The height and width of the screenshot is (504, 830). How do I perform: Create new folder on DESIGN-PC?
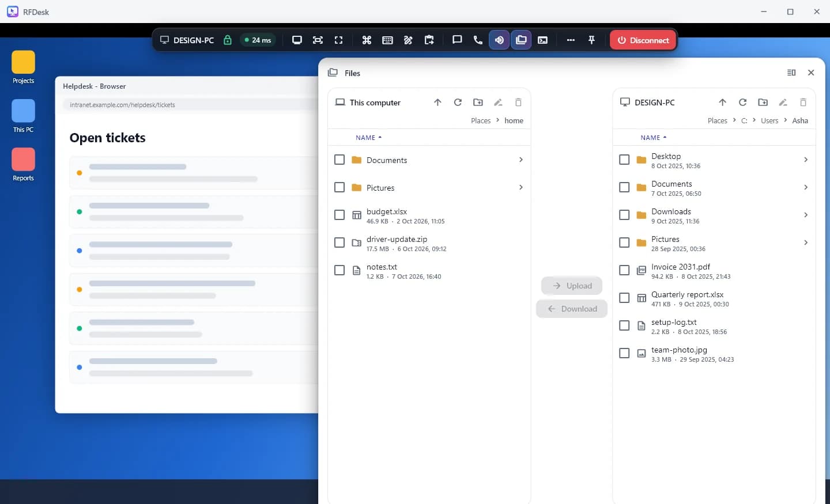tap(763, 103)
